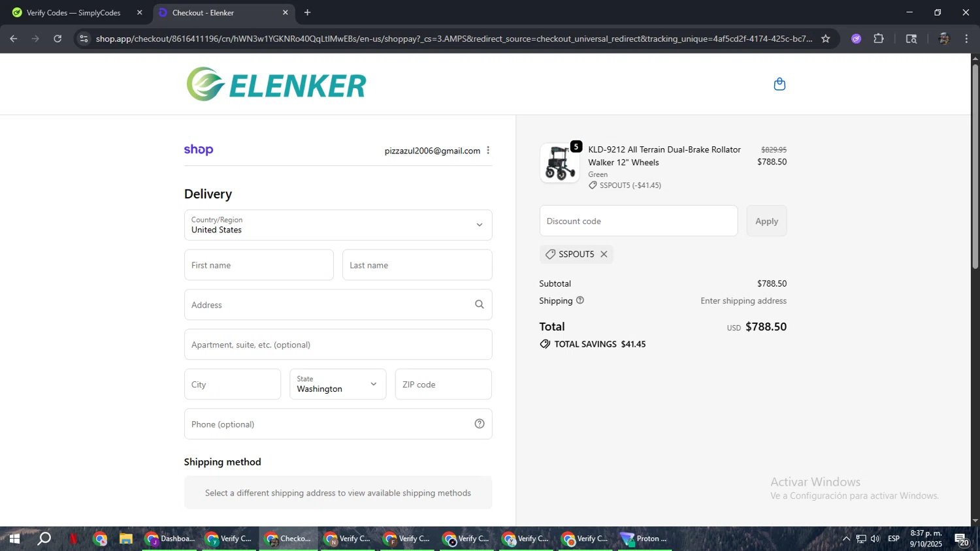
Task: Go back to previous page
Action: coord(14,39)
